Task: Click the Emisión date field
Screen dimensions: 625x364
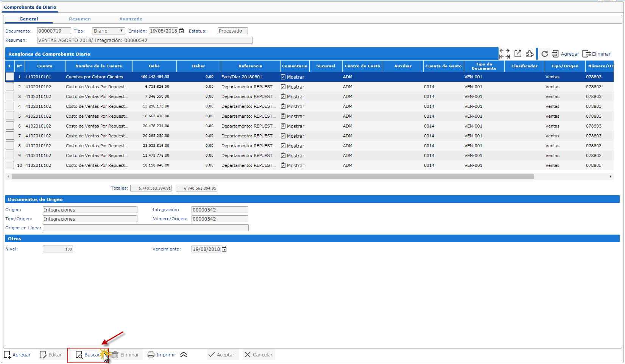Action: [x=164, y=31]
